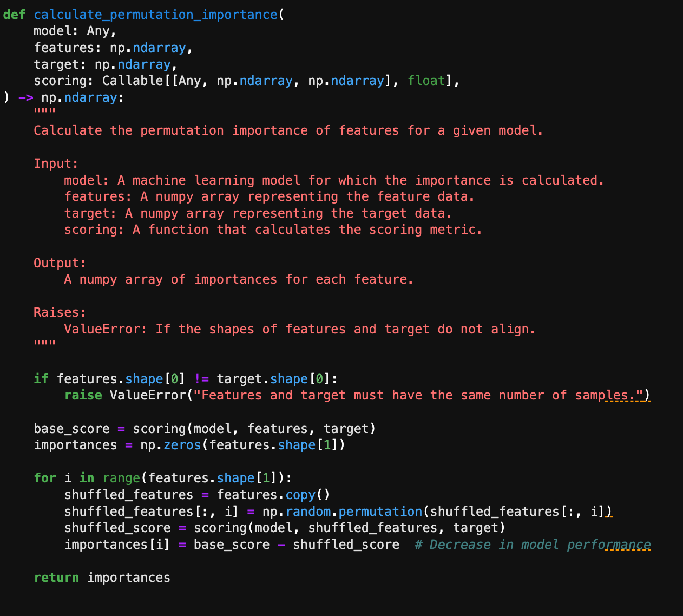Viewport: 683px width, 616px height.
Task: Click the first line of the docstring summary
Action: [288, 130]
